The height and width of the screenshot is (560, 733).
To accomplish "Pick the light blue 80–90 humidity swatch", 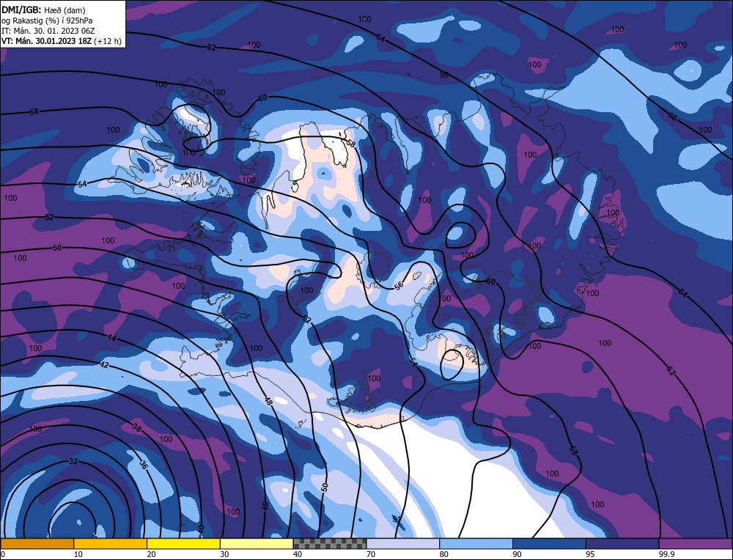I will [x=476, y=543].
